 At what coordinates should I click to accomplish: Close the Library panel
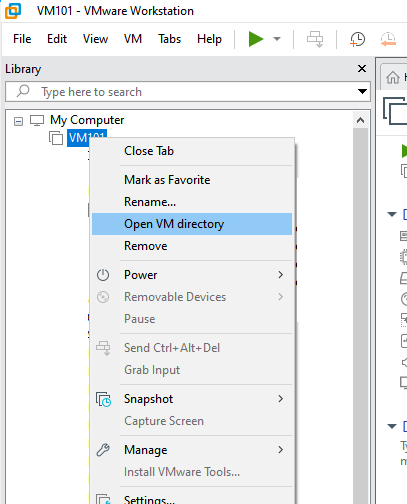362,69
